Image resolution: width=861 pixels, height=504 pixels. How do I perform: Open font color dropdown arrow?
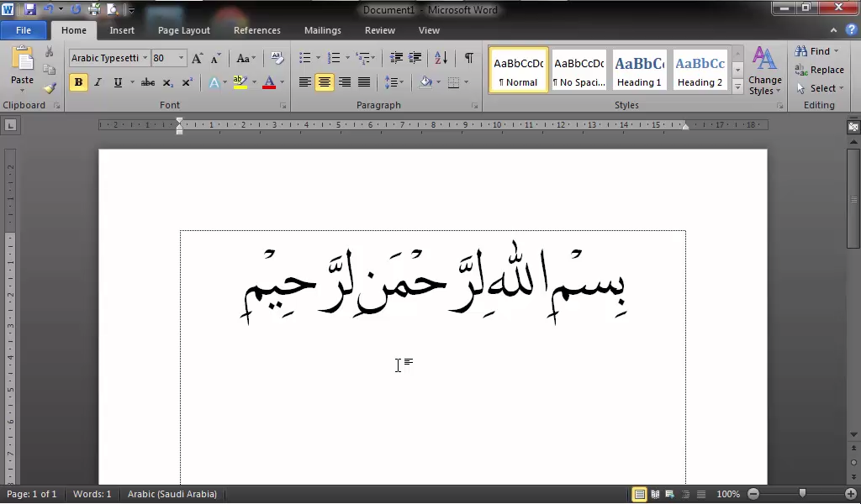coord(283,83)
